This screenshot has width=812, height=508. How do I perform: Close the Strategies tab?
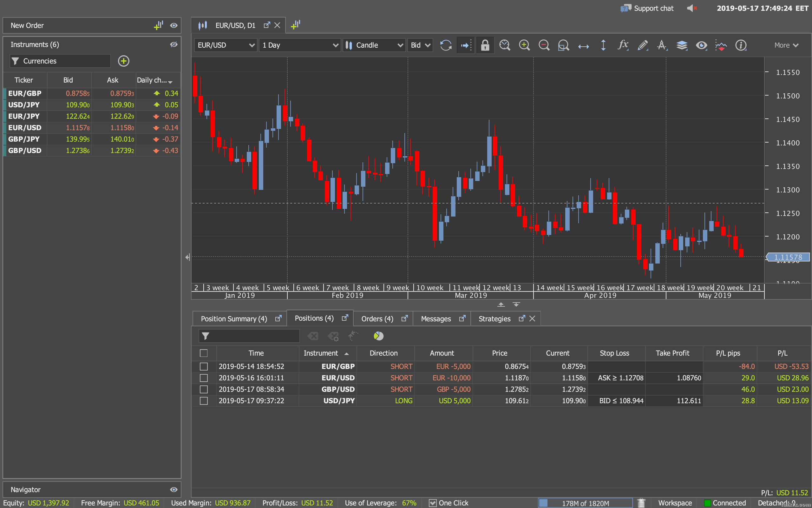tap(532, 318)
